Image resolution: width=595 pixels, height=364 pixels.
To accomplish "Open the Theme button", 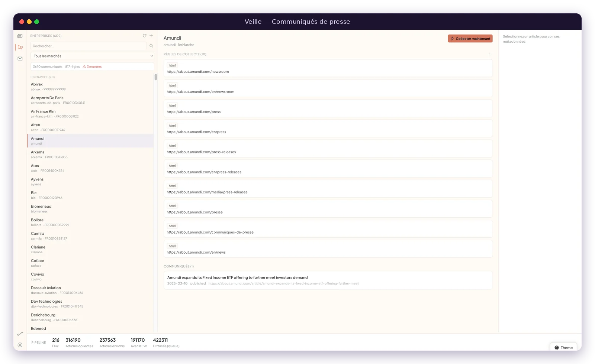I will coord(563,348).
